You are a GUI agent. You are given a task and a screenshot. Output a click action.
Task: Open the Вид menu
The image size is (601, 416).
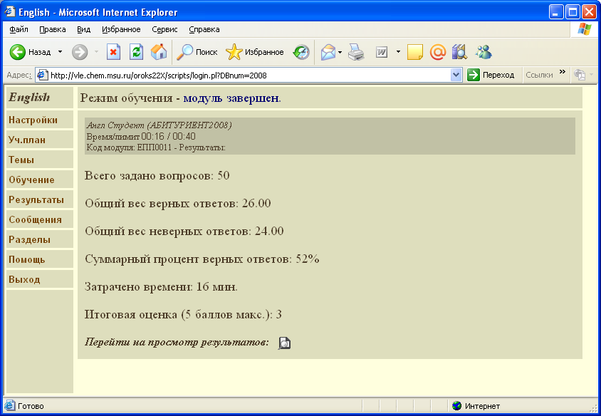pos(84,30)
